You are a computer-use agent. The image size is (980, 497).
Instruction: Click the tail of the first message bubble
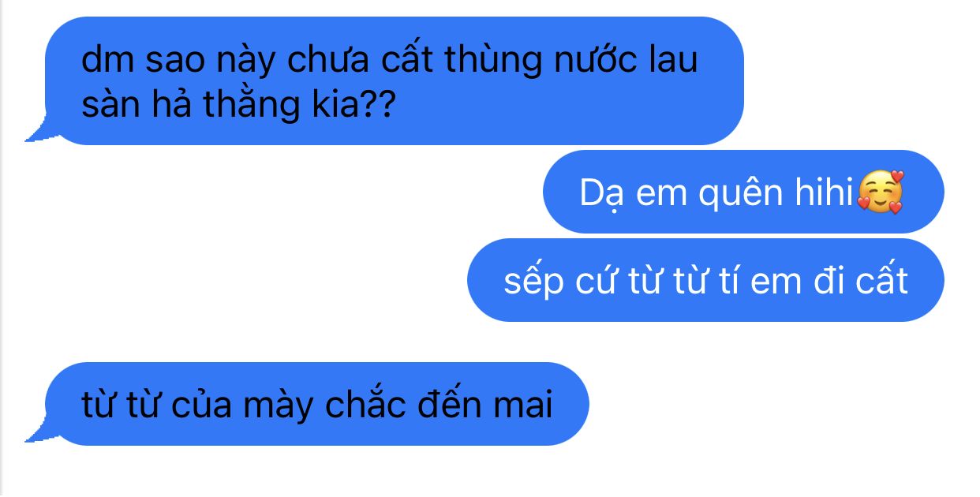point(38,132)
